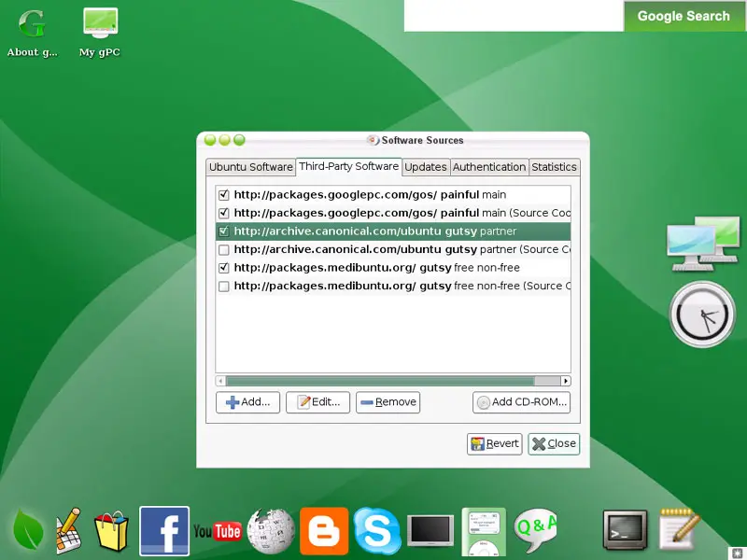Uncheck the googlepc painful main source
The image size is (747, 560).
click(x=223, y=195)
